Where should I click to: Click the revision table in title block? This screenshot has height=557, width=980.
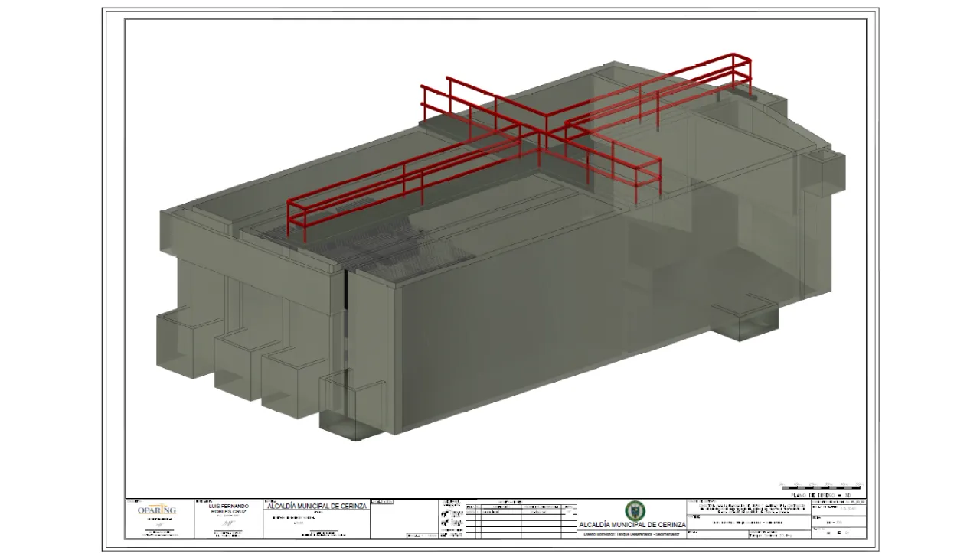[521, 520]
